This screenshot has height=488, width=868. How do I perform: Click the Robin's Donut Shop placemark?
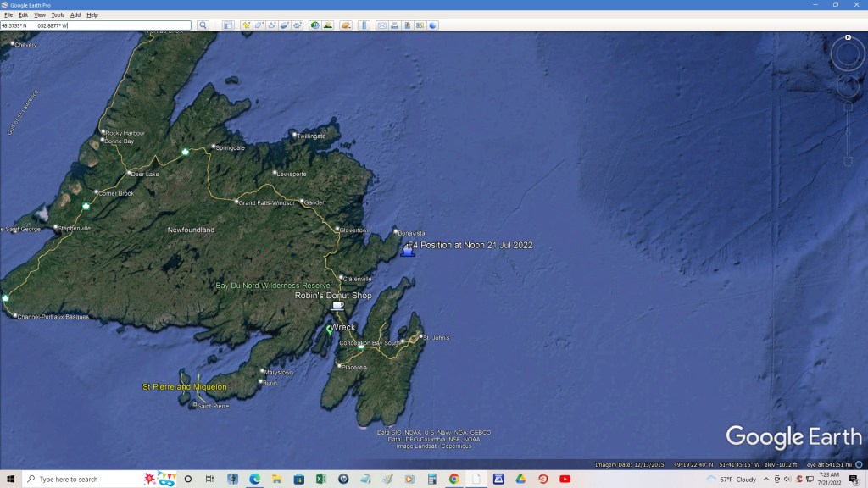click(x=337, y=306)
